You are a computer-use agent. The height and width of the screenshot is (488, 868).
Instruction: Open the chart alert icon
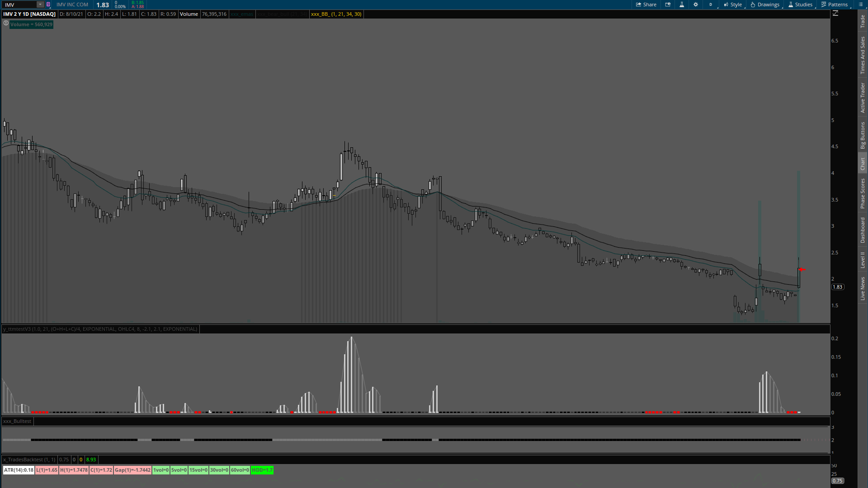(668, 5)
